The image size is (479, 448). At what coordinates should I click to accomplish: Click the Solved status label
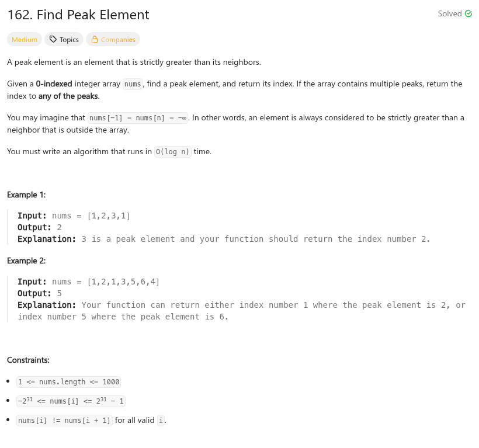(450, 13)
